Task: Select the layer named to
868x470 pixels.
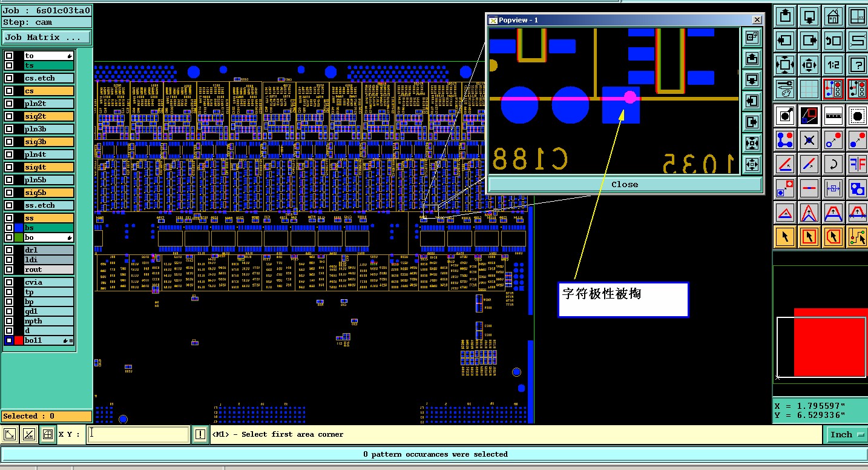Action: (x=48, y=56)
